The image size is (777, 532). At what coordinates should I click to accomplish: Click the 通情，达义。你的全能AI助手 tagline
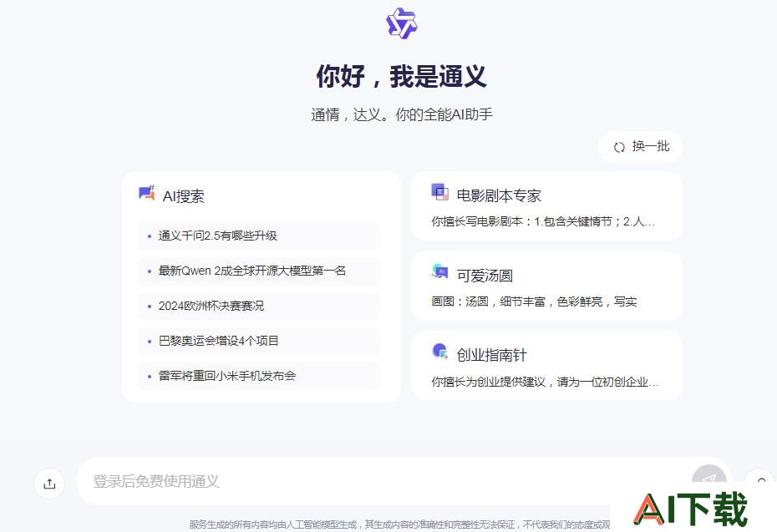coord(402,114)
